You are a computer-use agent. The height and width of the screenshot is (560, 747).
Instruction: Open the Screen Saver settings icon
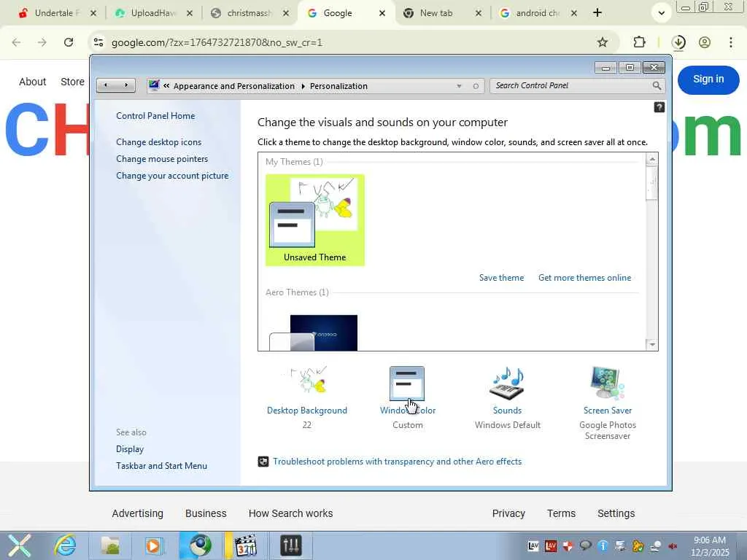click(x=607, y=384)
